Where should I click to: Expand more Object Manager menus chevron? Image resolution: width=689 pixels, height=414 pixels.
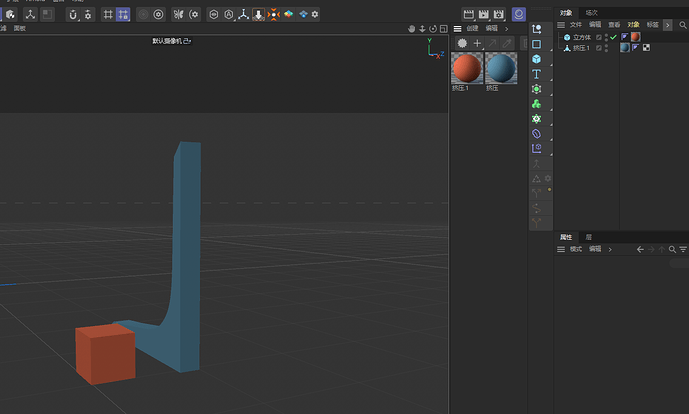click(668, 24)
